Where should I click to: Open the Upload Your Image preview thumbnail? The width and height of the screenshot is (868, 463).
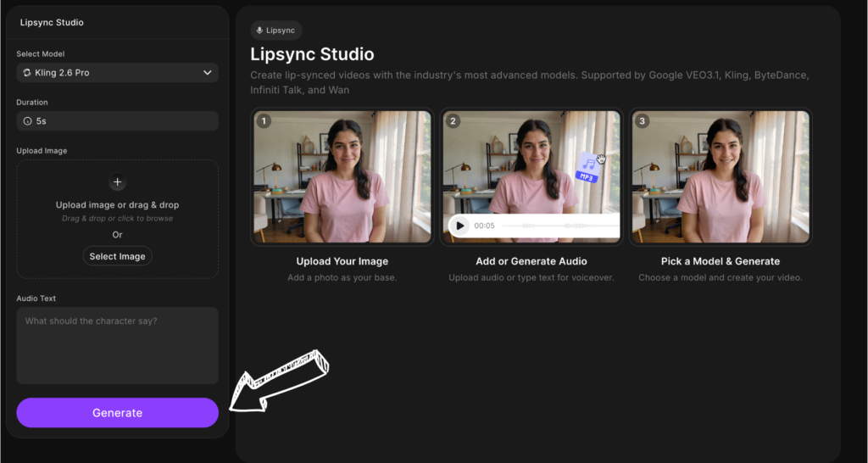pyautogui.click(x=342, y=176)
